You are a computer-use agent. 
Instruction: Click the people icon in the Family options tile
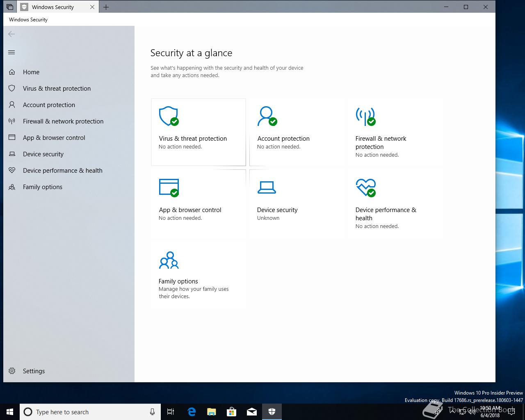point(169,260)
